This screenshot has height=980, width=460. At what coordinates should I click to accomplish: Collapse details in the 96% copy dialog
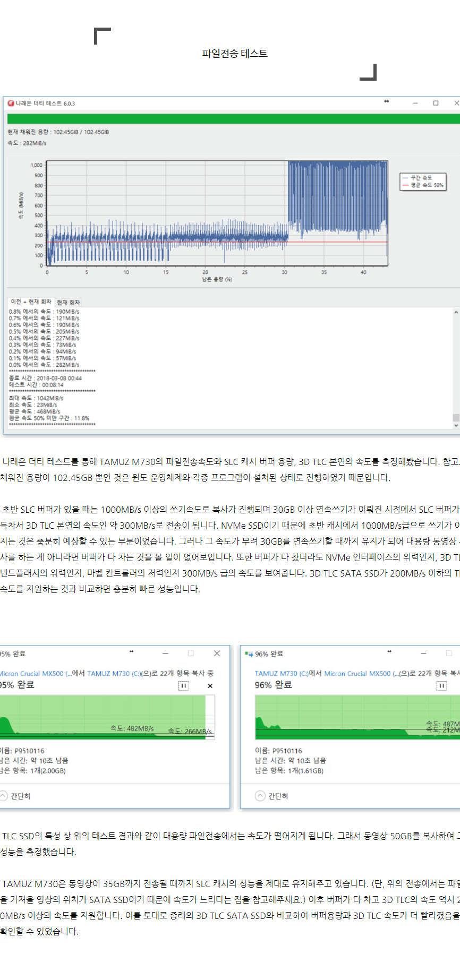260,796
